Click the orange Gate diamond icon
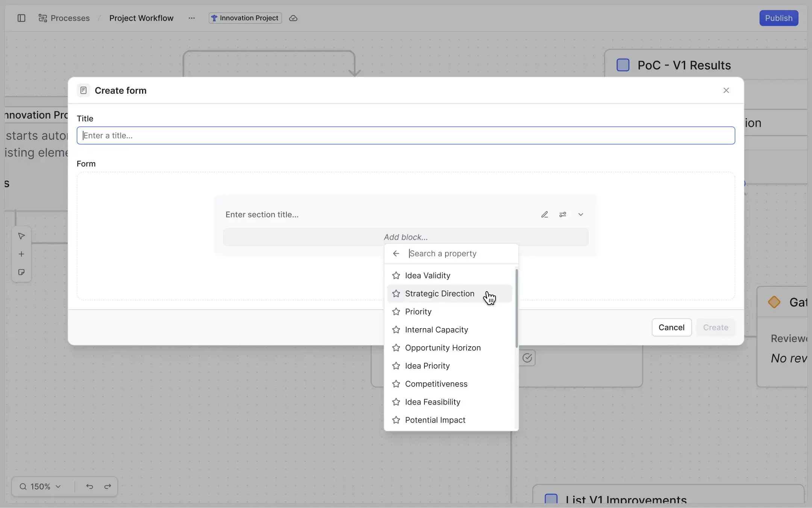Image resolution: width=812 pixels, height=508 pixels. pyautogui.click(x=774, y=302)
